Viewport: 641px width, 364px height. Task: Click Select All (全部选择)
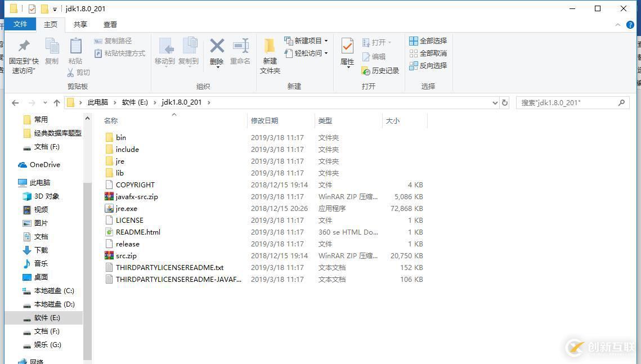pos(428,41)
